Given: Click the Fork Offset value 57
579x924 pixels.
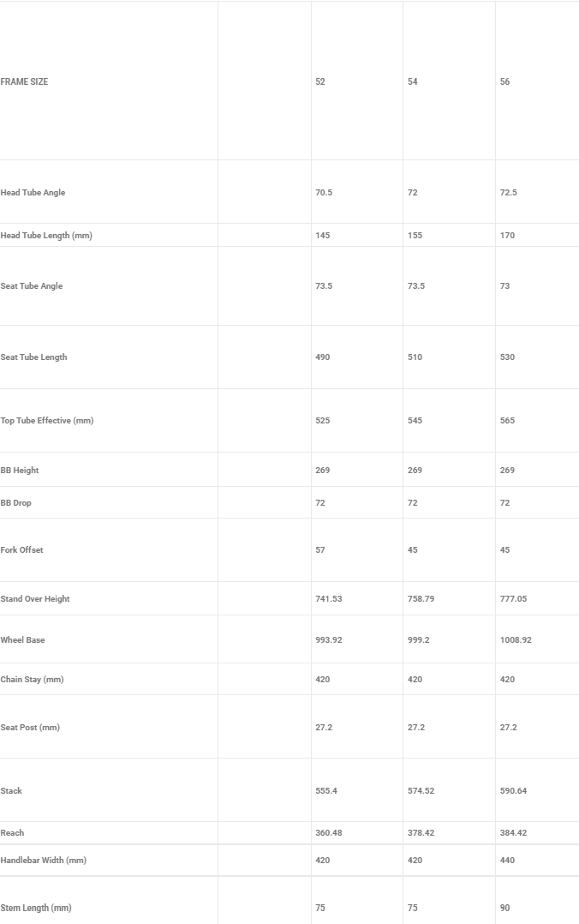Looking at the screenshot, I should pyautogui.click(x=320, y=550).
